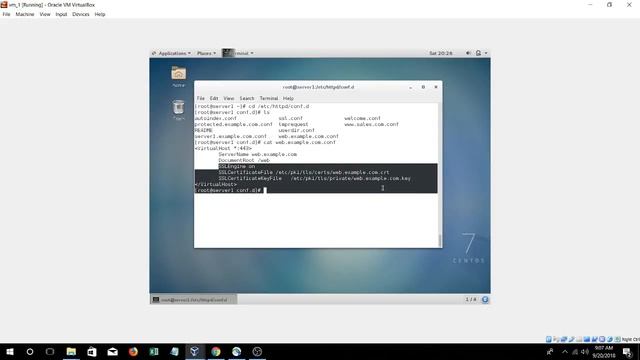
Task: Open the terminal Terminal menu
Action: tap(269, 98)
